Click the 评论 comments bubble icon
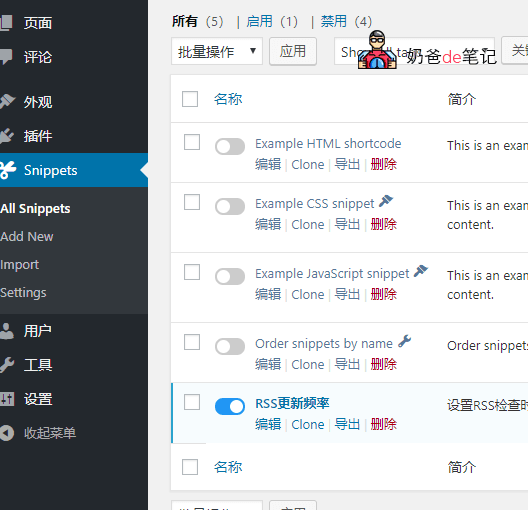The height and width of the screenshot is (510, 528). click(x=6, y=56)
